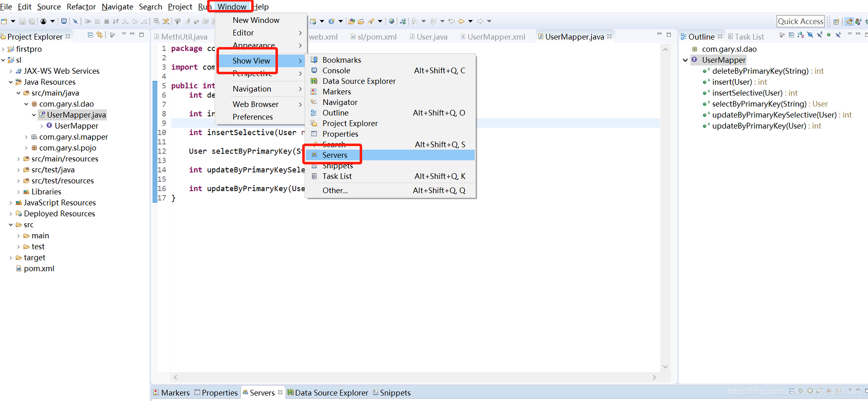
Task: Open the Window menu
Action: (x=232, y=6)
